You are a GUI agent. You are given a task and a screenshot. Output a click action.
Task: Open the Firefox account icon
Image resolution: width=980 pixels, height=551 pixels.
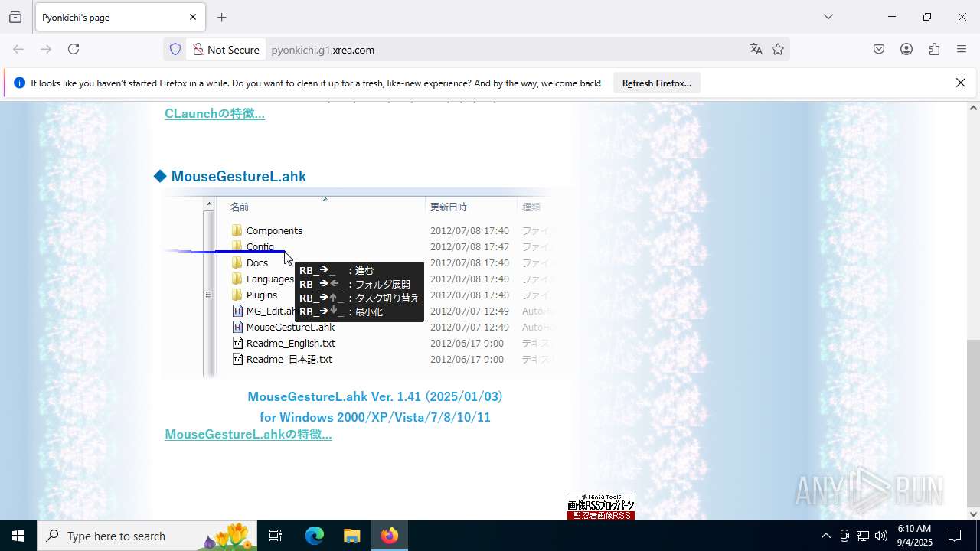[x=906, y=49]
